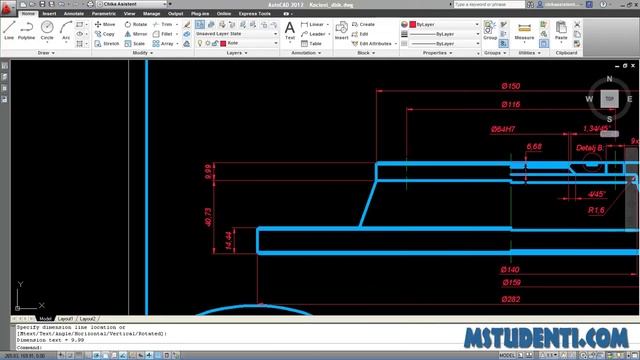Switch to the Layout1 tab
Screen dimensions: 640x360
[65, 319]
